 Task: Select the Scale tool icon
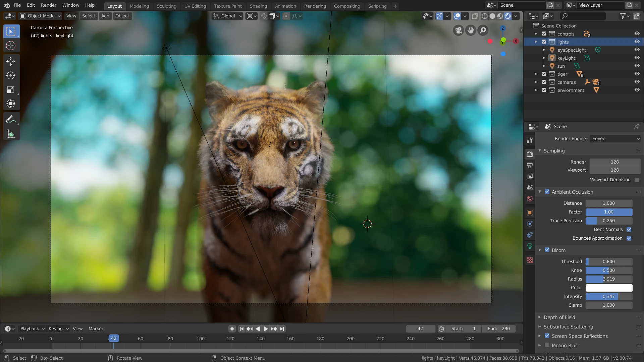tap(11, 90)
